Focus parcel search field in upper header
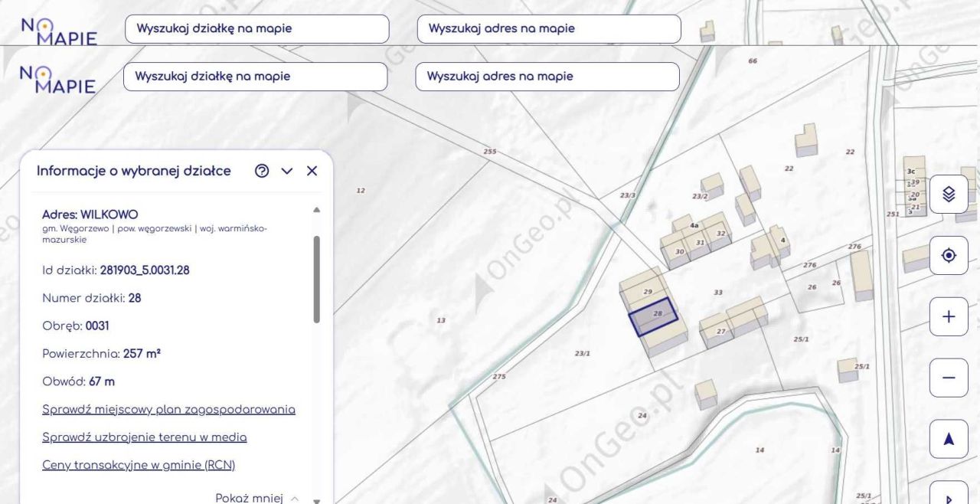Screen dimensions: 980x504 coord(257,29)
